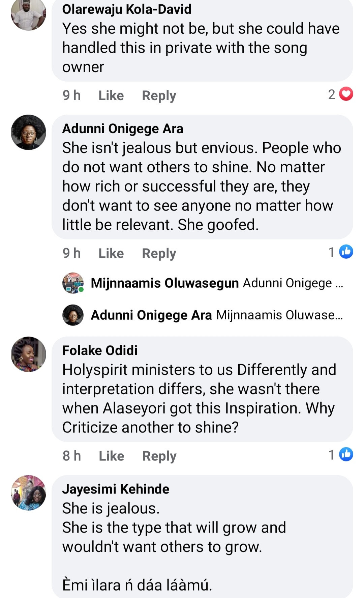
Task: Open Jayesimi Kehinde's profile name link
Action: click(x=116, y=489)
